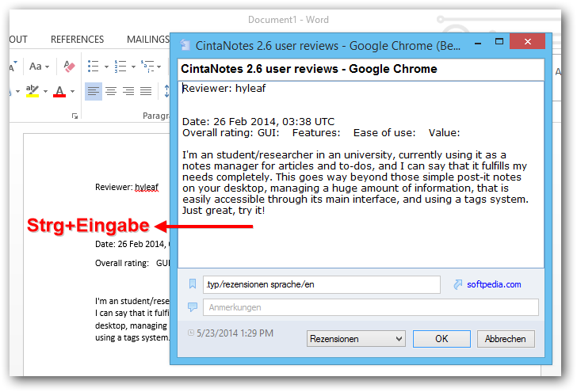Viewport: 577px width, 392px height.
Task: Click the tags field with typ/rezensionen
Action: [321, 284]
